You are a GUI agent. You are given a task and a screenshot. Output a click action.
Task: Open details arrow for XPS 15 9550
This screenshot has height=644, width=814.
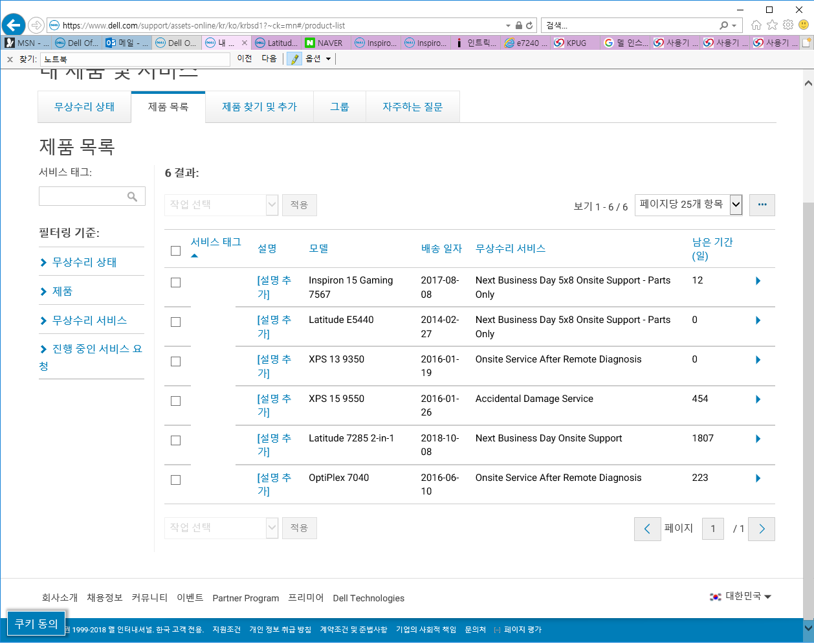[x=758, y=399]
